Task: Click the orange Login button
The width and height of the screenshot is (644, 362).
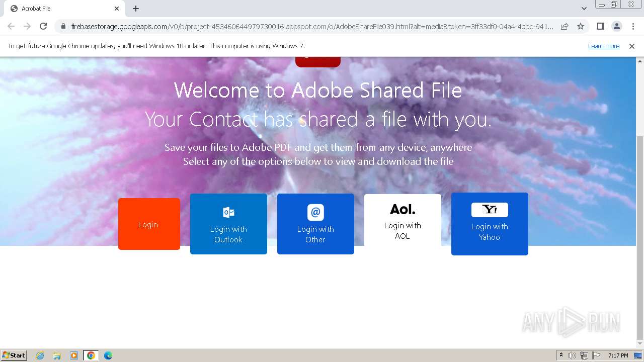Action: [149, 224]
